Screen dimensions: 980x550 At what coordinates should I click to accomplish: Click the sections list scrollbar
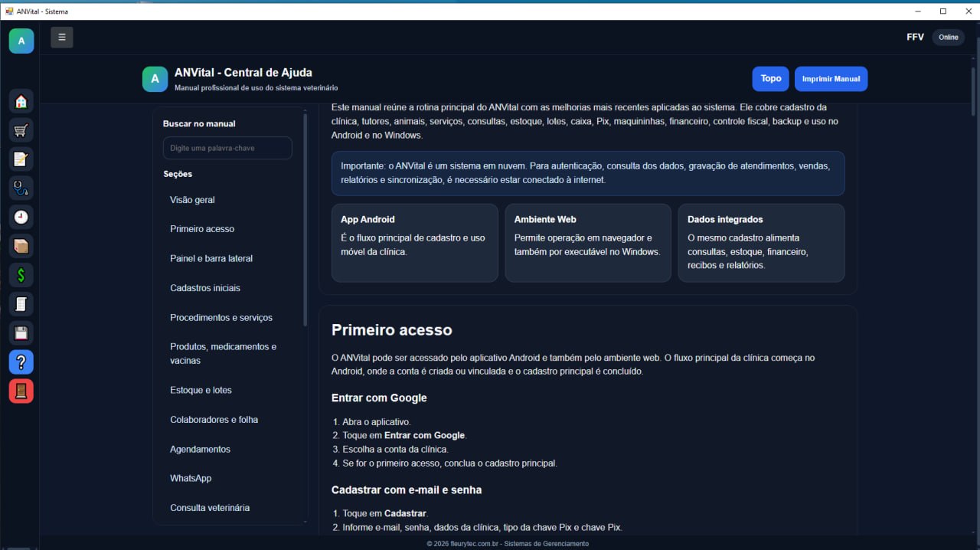(x=305, y=218)
